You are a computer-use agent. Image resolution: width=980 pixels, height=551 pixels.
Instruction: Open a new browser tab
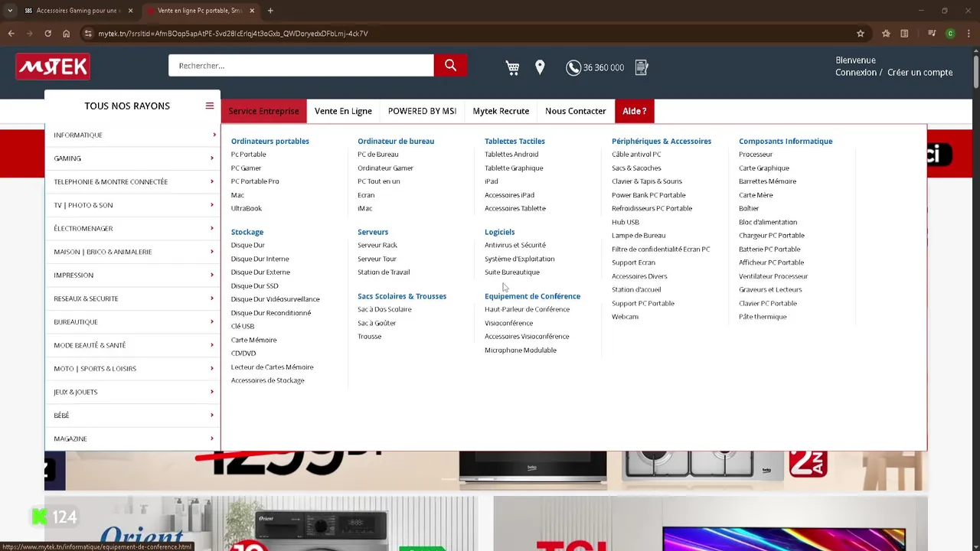click(x=270, y=11)
